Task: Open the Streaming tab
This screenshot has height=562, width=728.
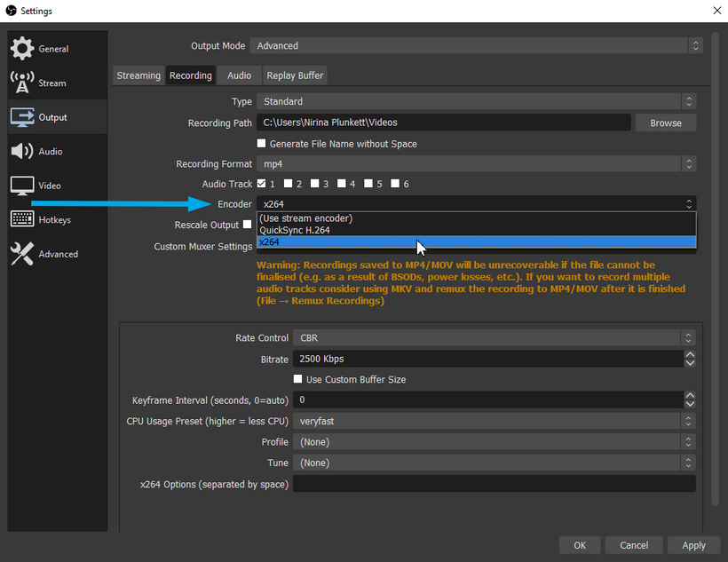Action: click(138, 75)
